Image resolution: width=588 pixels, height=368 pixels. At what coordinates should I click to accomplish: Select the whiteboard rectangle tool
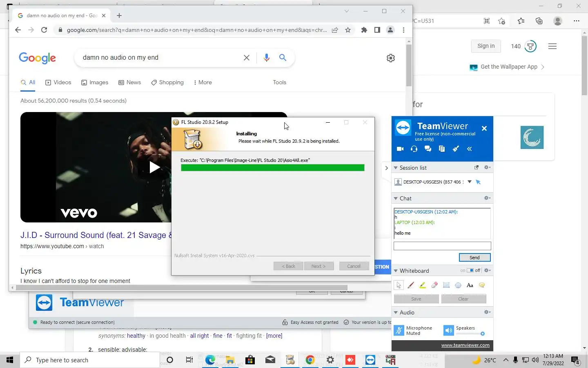(x=446, y=285)
